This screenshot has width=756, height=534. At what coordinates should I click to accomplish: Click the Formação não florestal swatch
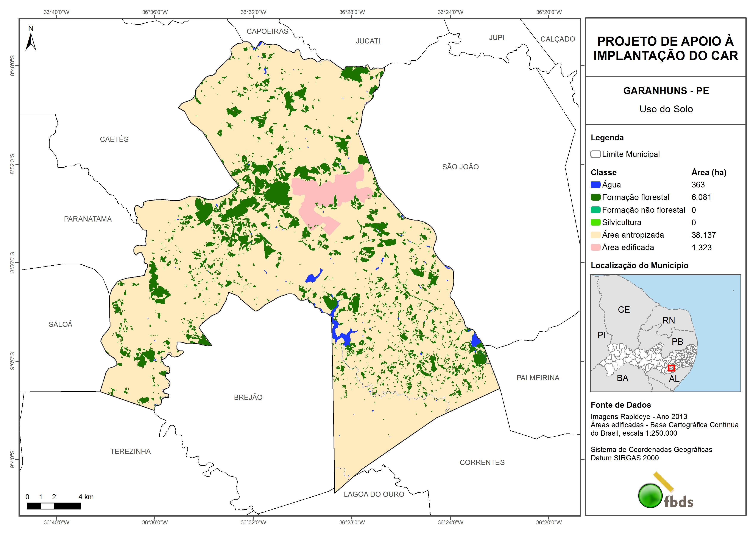[595, 210]
